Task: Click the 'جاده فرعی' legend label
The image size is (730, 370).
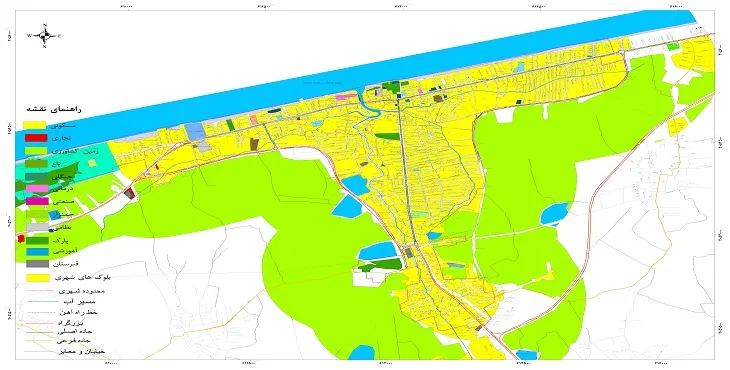Action: 75,341
